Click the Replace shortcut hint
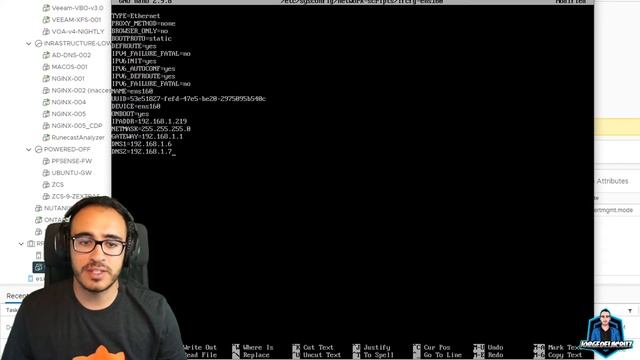 (251, 355)
